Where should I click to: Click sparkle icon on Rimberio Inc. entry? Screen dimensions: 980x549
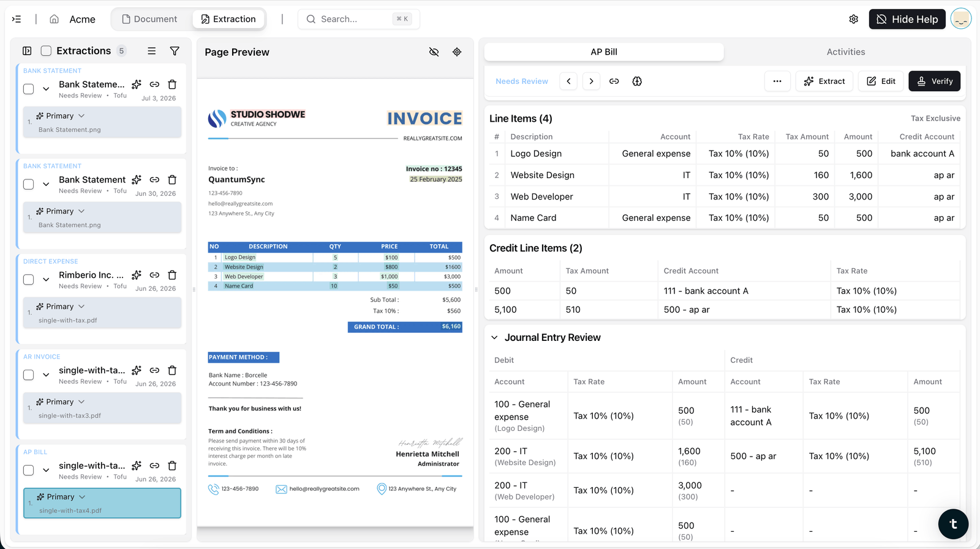pos(137,275)
